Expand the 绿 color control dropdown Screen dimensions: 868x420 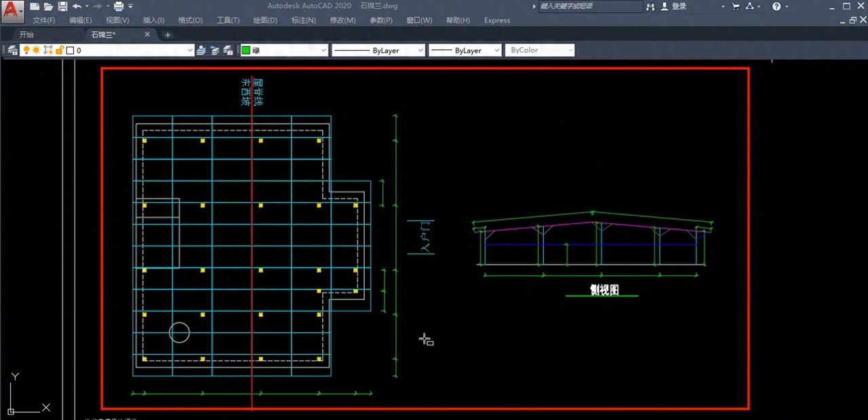323,50
